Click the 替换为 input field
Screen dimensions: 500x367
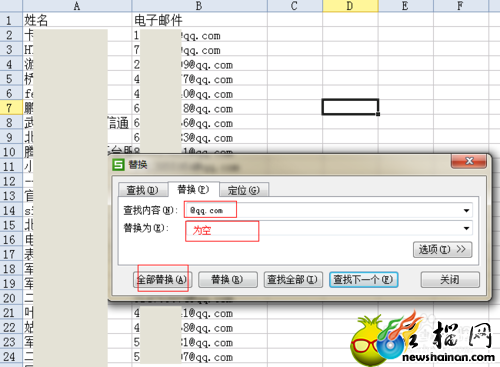point(328,228)
